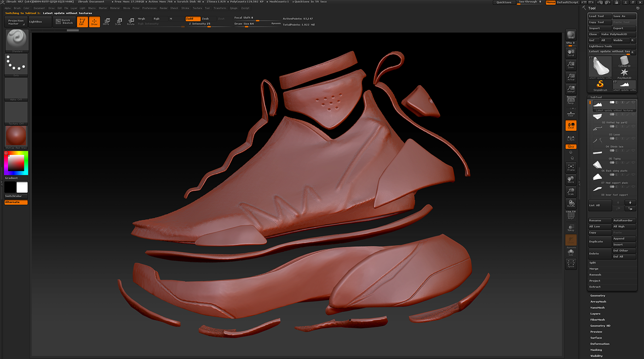The height and width of the screenshot is (359, 644).
Task: Enable Mrgb painting mode
Action: (141, 18)
